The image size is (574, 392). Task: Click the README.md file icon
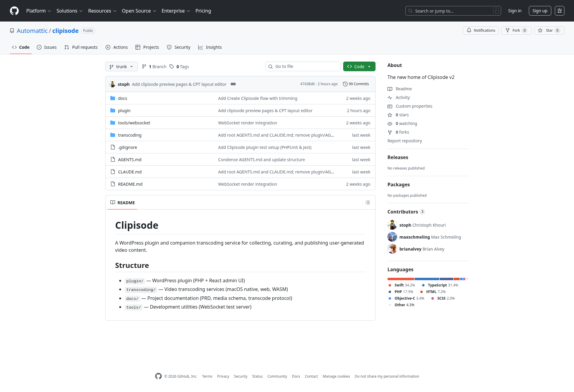[x=113, y=184]
